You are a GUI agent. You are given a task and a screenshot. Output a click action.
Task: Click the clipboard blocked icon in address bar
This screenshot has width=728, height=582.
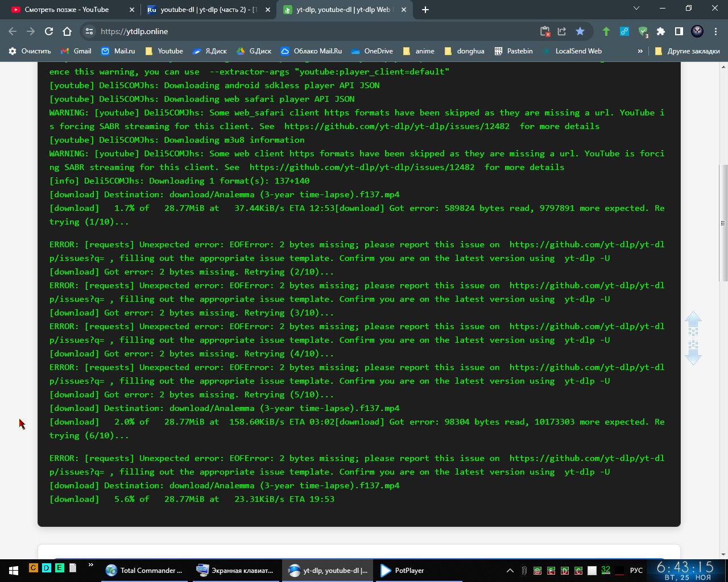tap(545, 31)
